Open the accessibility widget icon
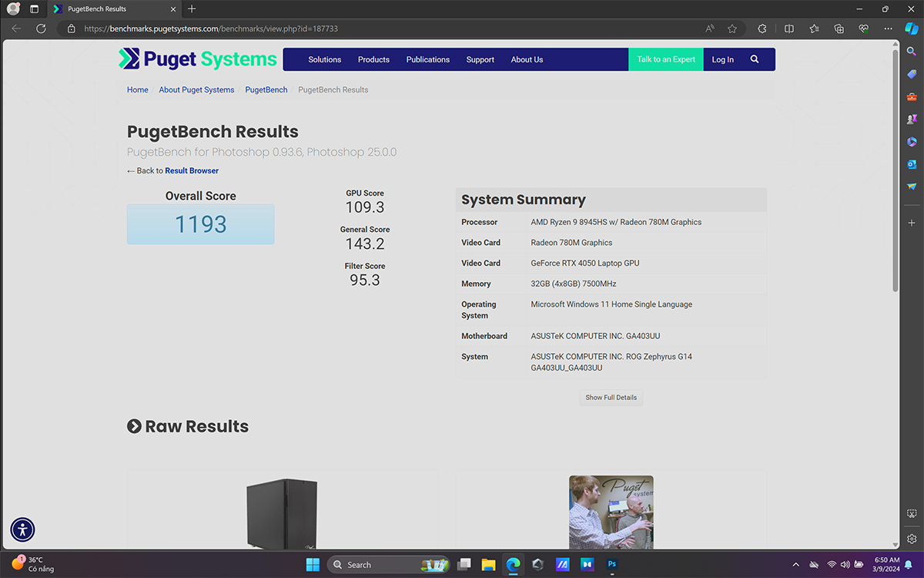Image resolution: width=924 pixels, height=578 pixels. point(22,529)
